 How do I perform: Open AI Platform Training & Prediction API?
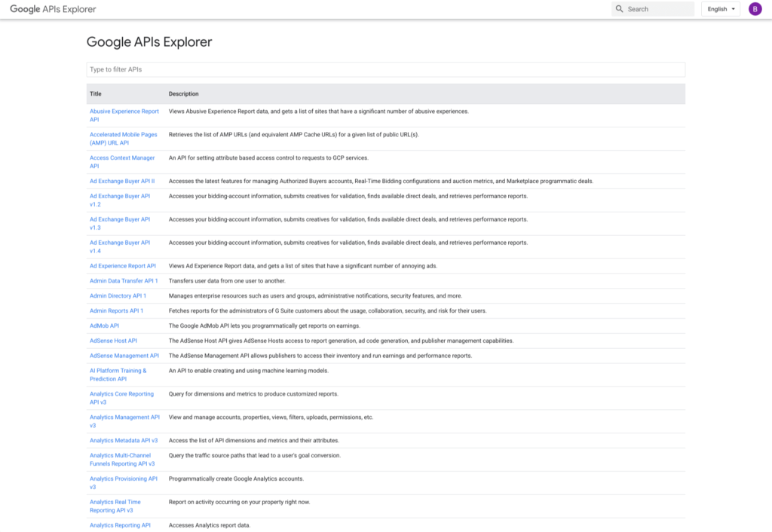click(x=118, y=371)
